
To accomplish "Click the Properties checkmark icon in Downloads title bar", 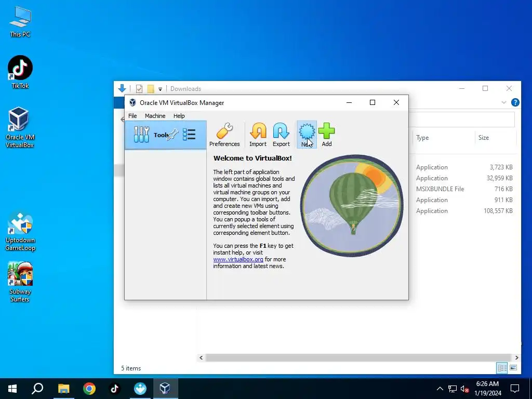I will pyautogui.click(x=139, y=89).
